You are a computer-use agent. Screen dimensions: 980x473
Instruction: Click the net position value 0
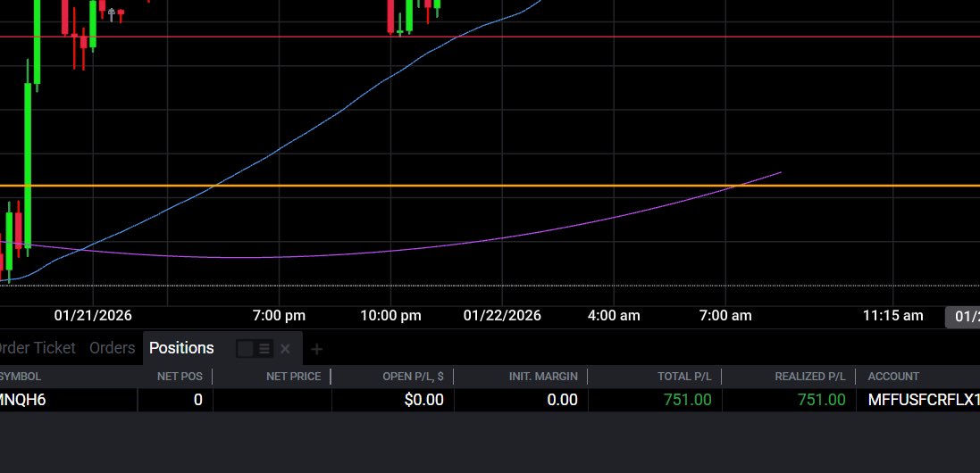(x=198, y=399)
